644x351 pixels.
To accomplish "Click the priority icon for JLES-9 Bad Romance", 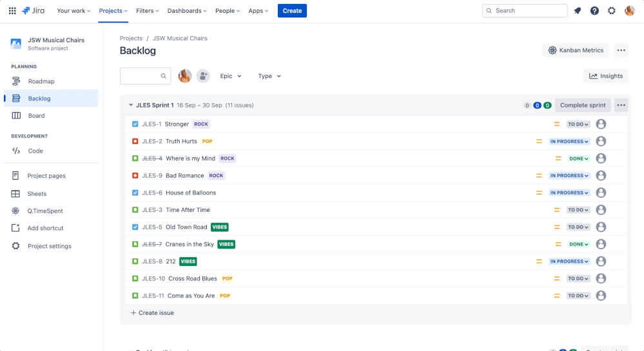I will [x=540, y=176].
